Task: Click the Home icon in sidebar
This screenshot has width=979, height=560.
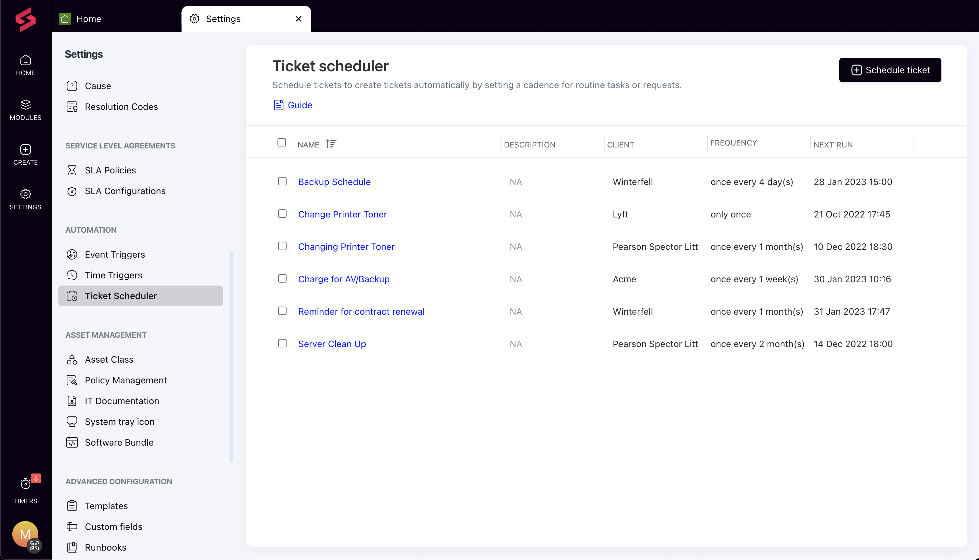Action: point(26,60)
